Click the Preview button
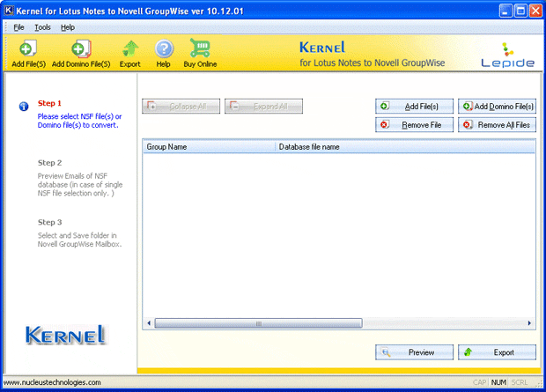Viewport: 546px width, 392px height. pos(414,352)
